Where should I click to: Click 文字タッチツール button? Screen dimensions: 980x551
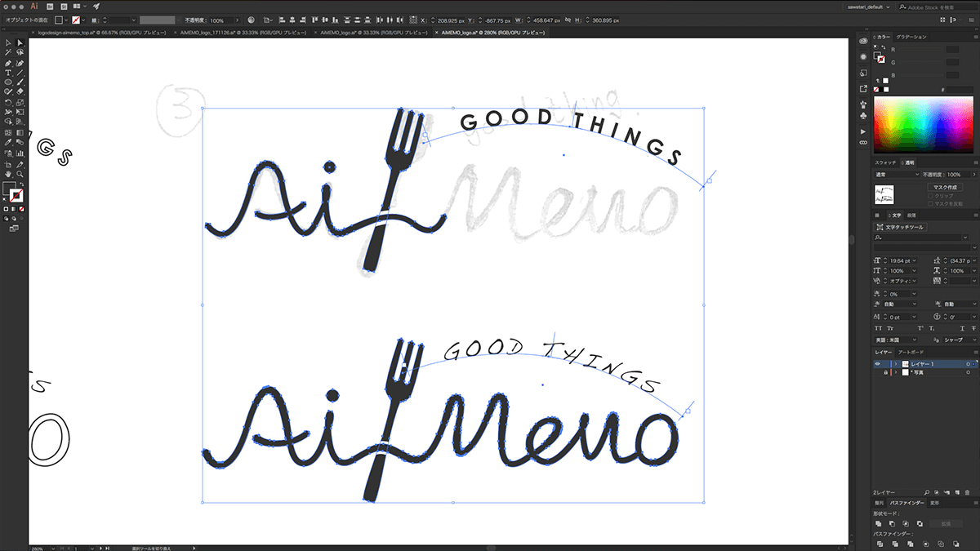[x=901, y=227]
